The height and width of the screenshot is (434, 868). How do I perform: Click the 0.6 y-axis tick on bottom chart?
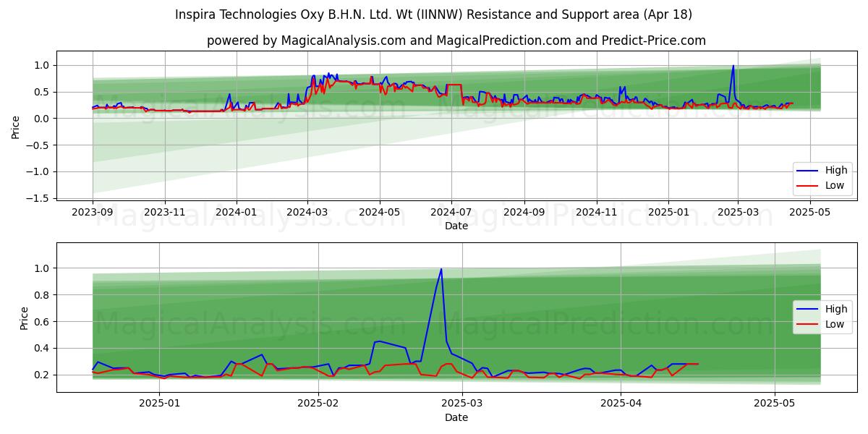coord(43,322)
